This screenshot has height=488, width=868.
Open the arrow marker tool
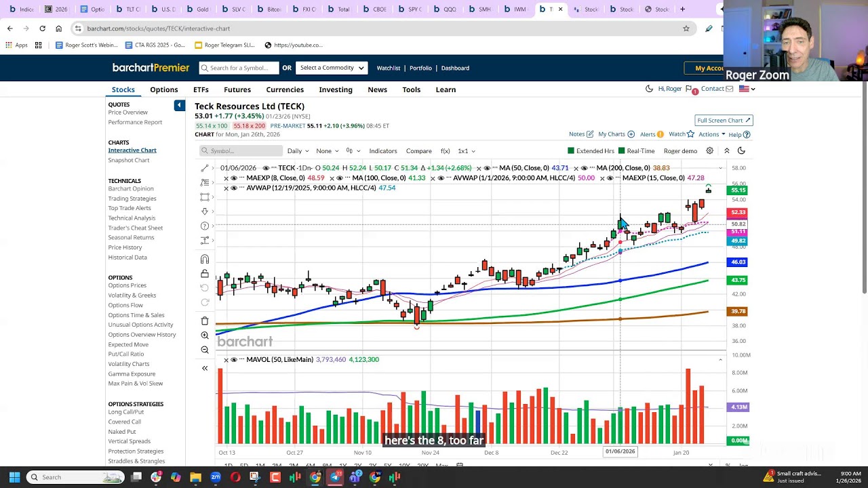click(205, 211)
